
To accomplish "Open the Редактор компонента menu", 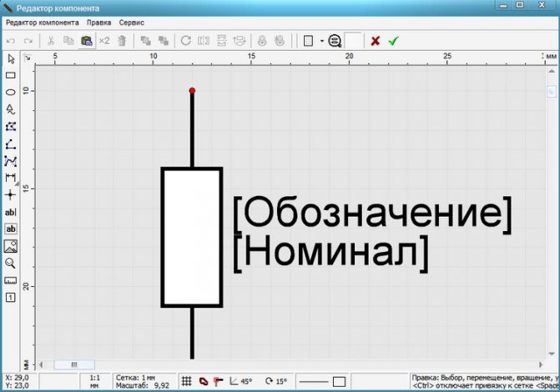I will (43, 23).
